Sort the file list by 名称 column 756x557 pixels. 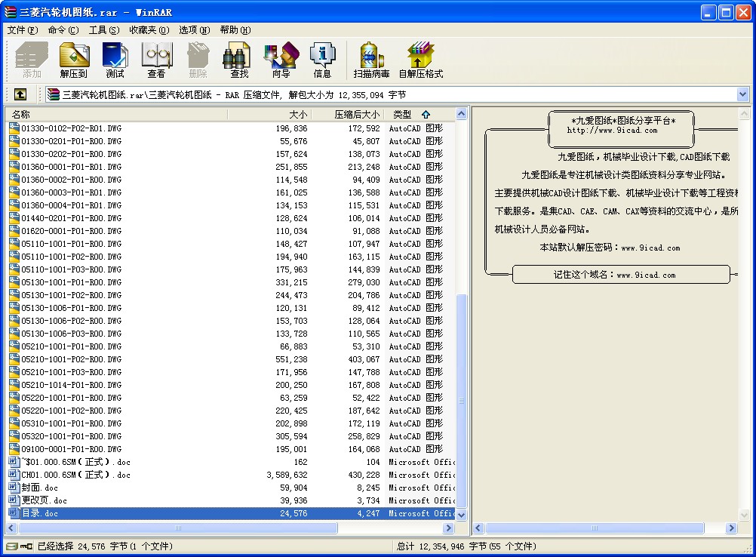[116, 114]
